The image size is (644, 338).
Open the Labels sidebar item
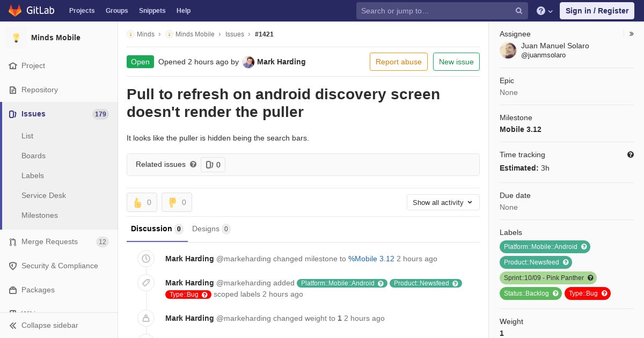pos(33,176)
